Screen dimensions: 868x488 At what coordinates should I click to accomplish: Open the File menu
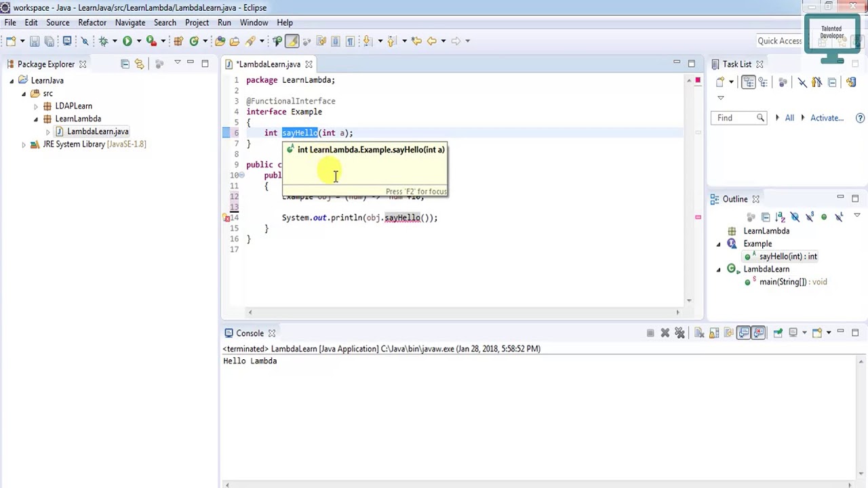10,22
